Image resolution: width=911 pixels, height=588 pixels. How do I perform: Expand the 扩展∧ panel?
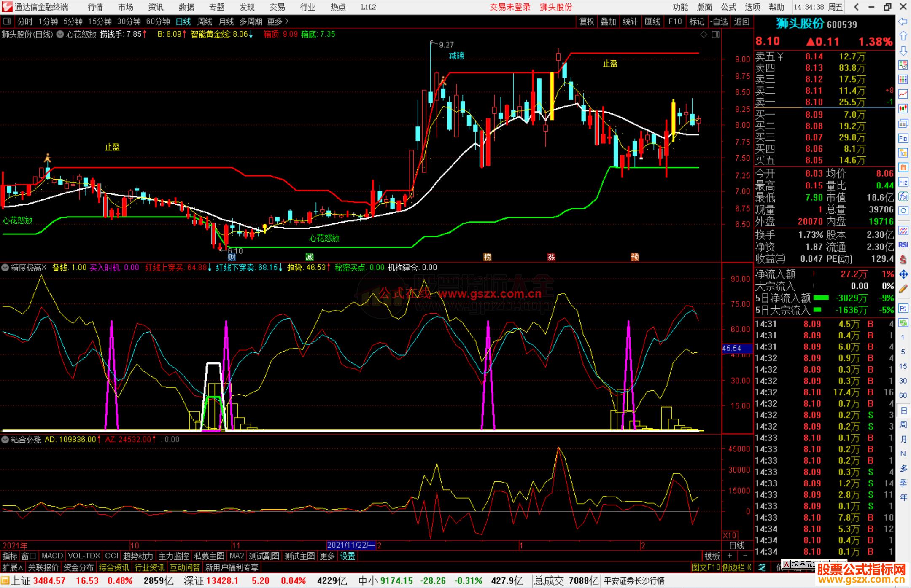click(13, 567)
